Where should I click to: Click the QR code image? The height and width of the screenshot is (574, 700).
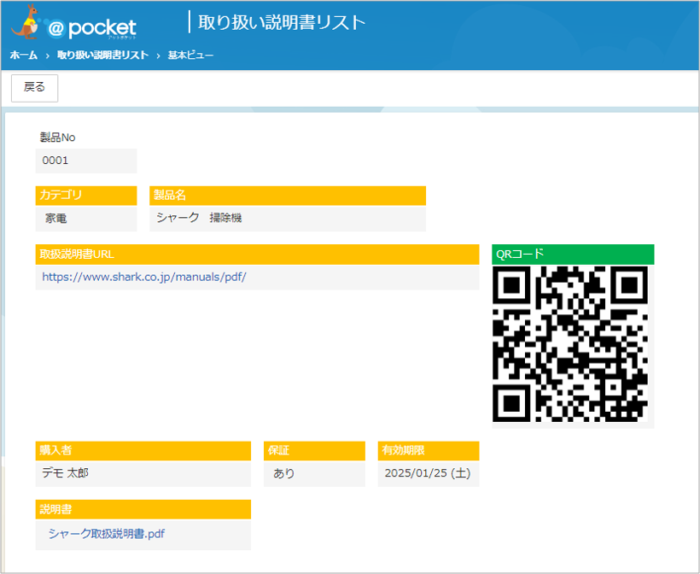point(570,344)
